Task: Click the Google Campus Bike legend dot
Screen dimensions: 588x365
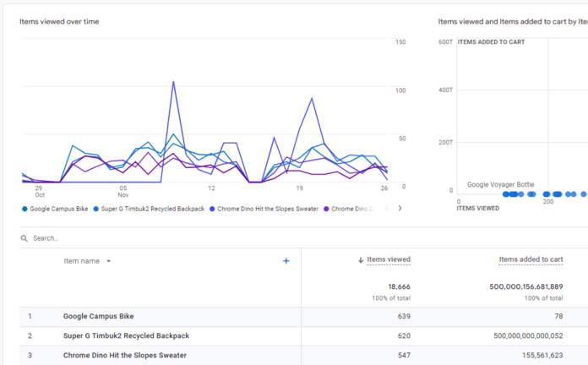Action: pyautogui.click(x=24, y=209)
